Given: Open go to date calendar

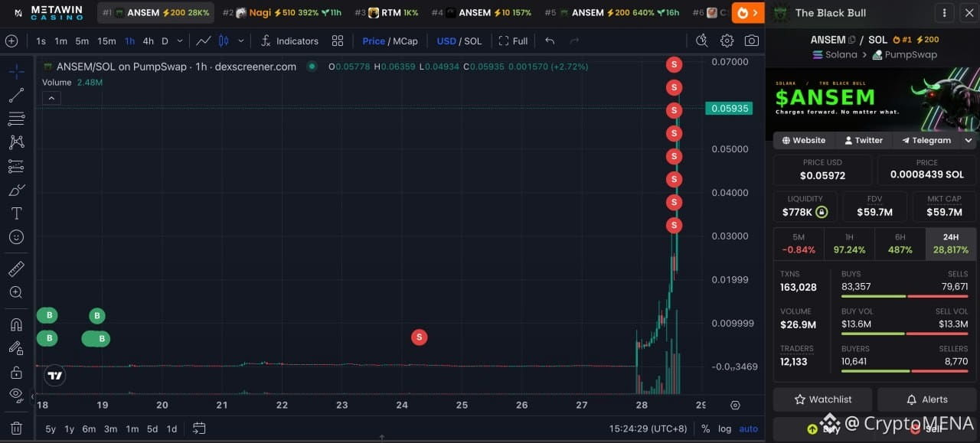Looking at the screenshot, I should pos(199,428).
